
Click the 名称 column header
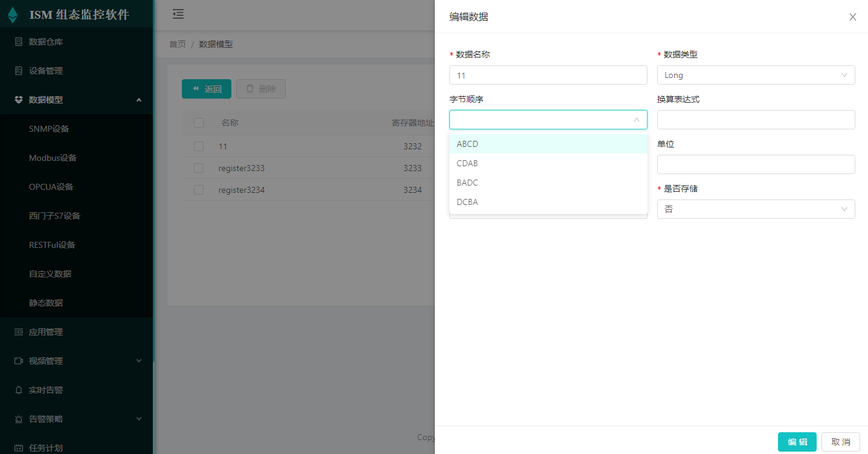tap(230, 123)
